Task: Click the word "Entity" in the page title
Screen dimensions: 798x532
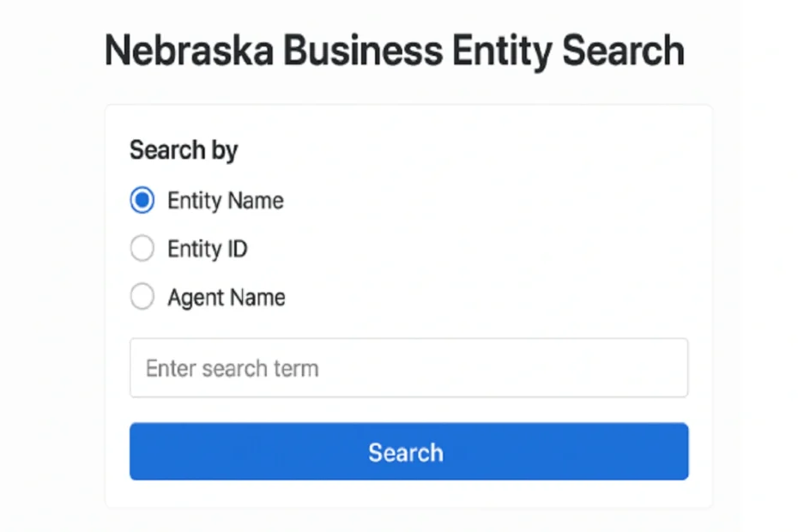Action: coord(501,51)
